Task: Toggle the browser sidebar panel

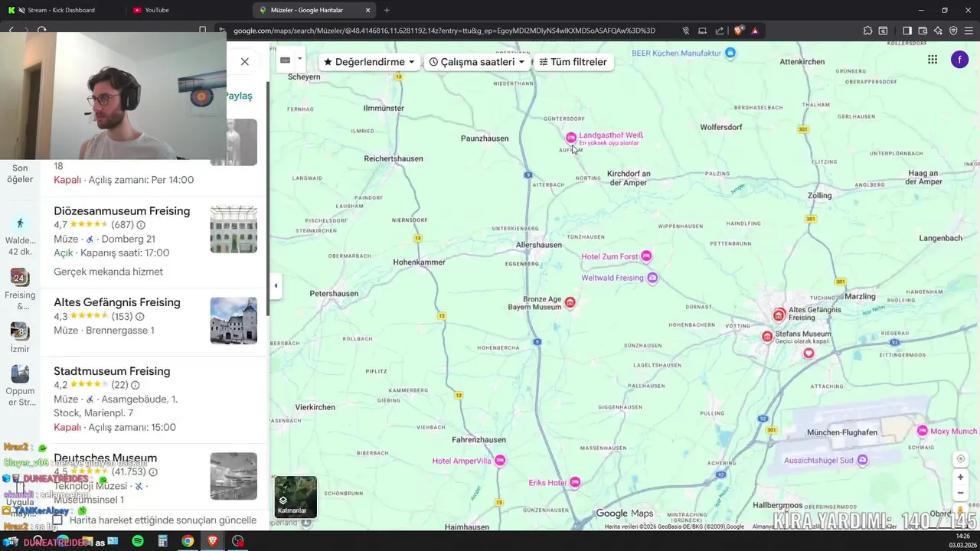Action: pos(907,31)
